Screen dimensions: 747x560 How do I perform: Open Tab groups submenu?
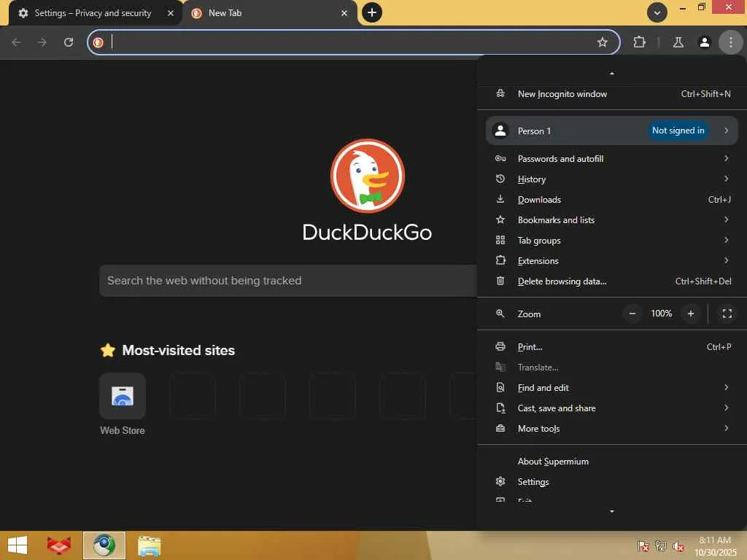[x=612, y=241]
